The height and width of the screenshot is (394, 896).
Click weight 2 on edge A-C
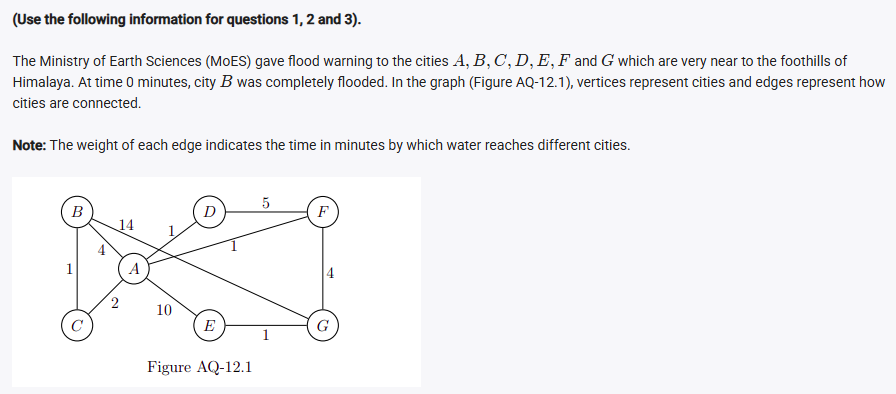click(115, 304)
